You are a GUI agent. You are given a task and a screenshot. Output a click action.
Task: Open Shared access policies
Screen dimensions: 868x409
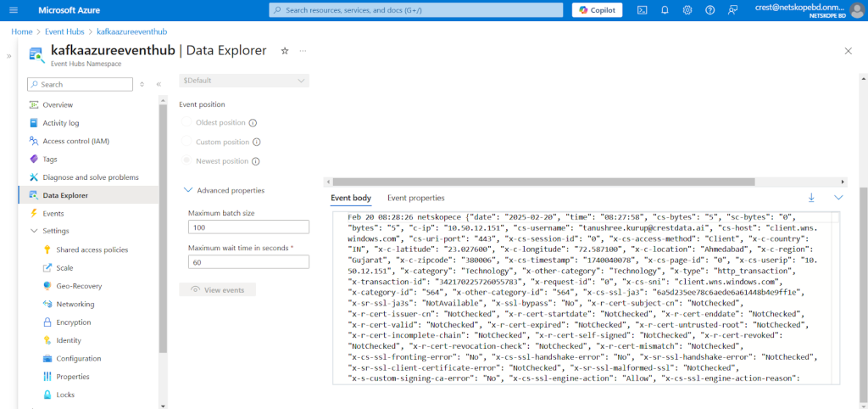coord(92,250)
